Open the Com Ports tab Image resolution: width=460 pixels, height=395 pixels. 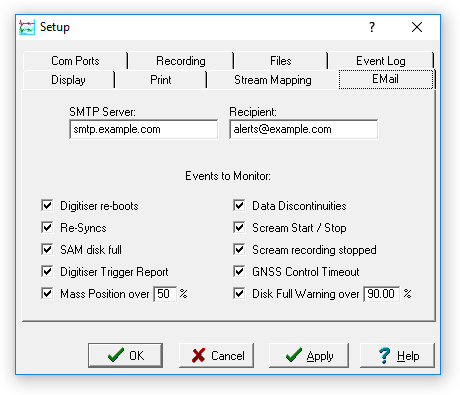click(x=75, y=61)
